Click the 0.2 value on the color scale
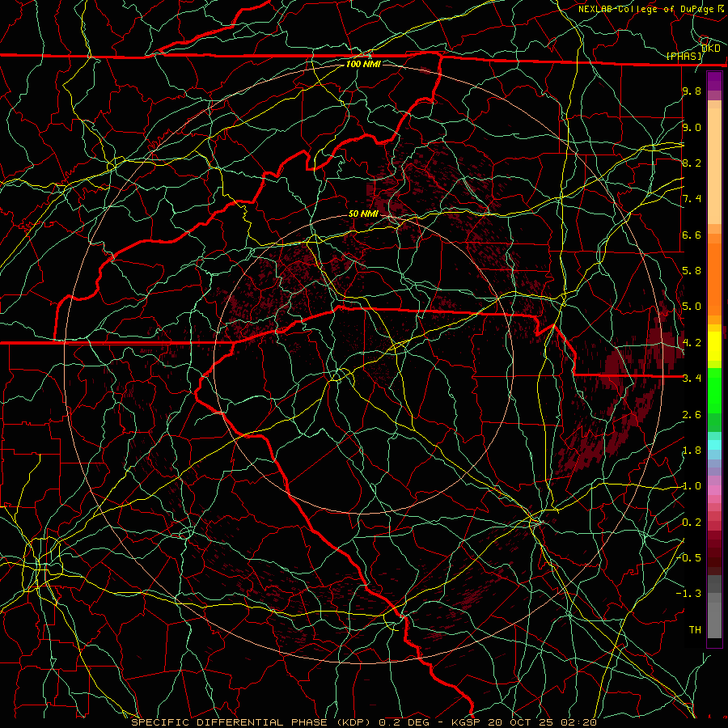This screenshot has width=728, height=728. pos(692,523)
